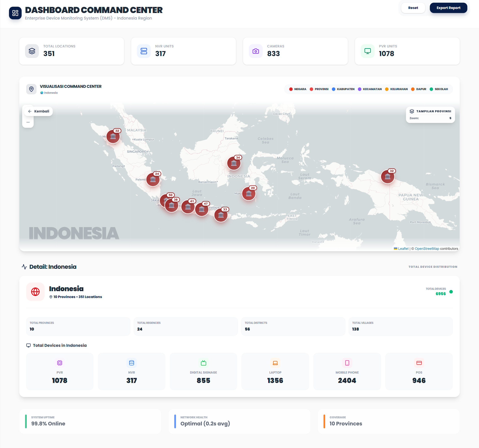Screen dimensions: 479x448
Task: Click the System Uptime 99.8% Online text
Action: coord(48,424)
